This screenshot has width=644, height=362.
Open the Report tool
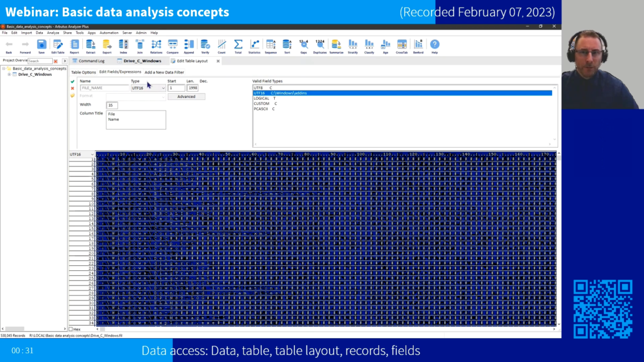click(x=74, y=47)
